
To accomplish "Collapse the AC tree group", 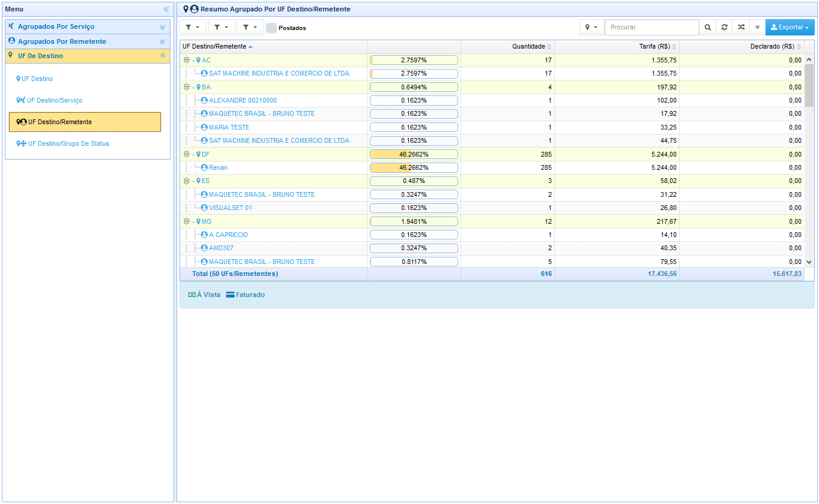I will pos(186,60).
